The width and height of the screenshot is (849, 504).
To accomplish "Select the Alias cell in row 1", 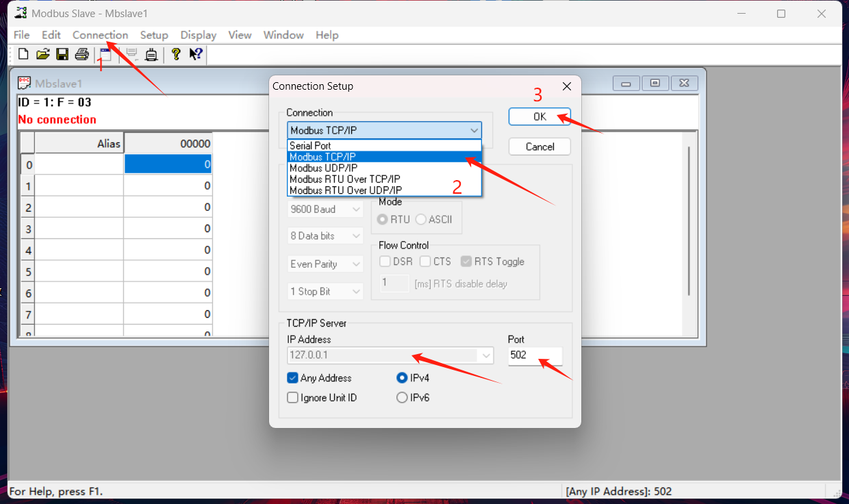I will pyautogui.click(x=79, y=186).
